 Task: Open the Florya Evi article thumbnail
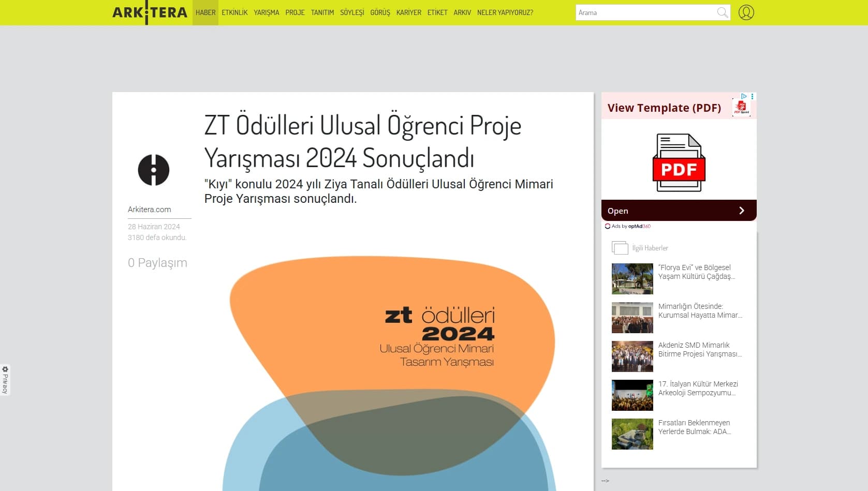(x=632, y=279)
